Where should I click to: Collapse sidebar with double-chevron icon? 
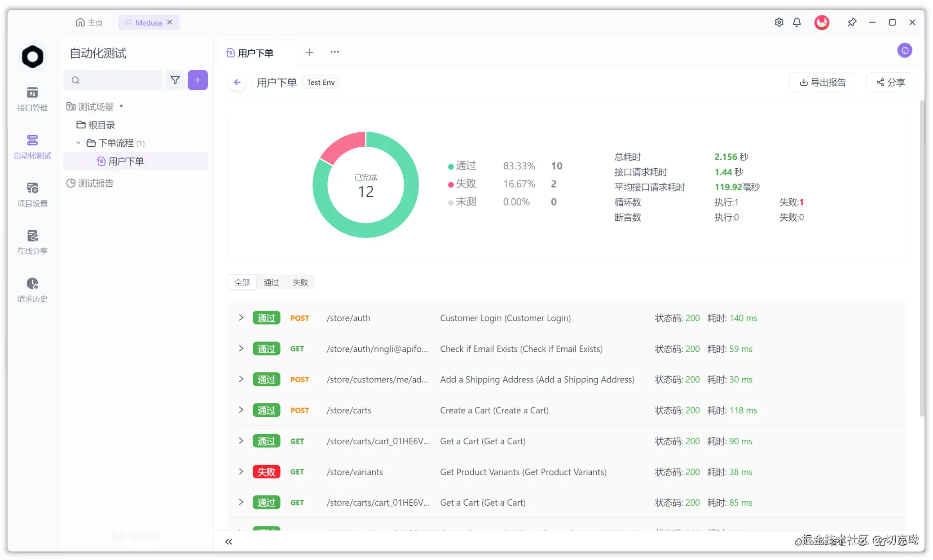click(229, 542)
